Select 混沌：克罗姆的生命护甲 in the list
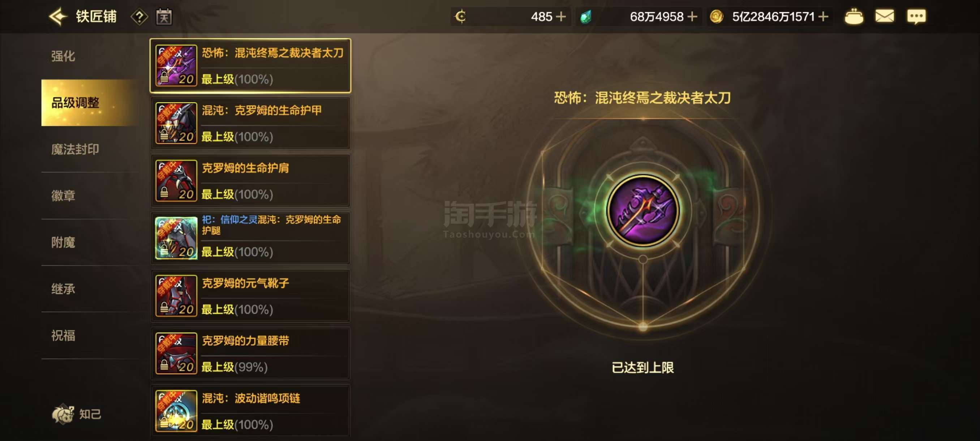This screenshot has width=980, height=441. click(250, 123)
